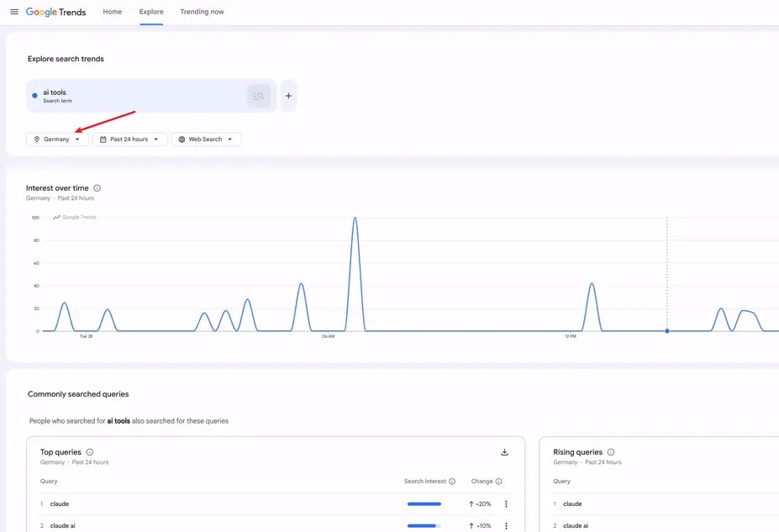Click the search term compare icon
The height and width of the screenshot is (532, 779).
(258, 96)
